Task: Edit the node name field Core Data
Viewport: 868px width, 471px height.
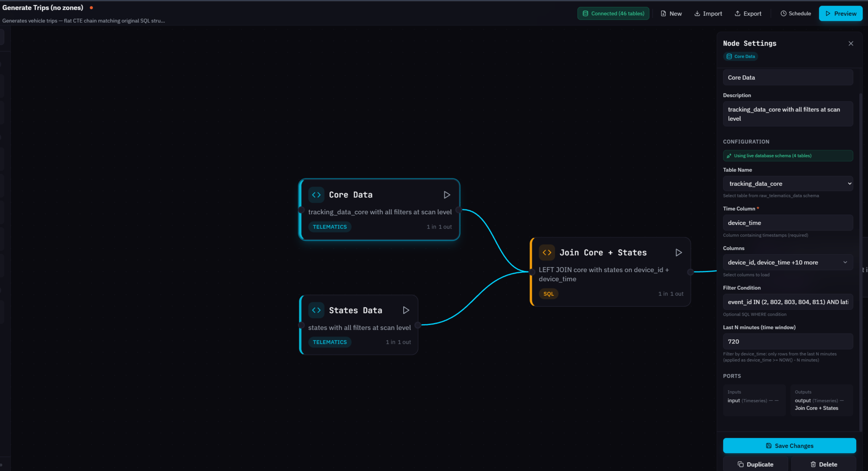Action: 788,77
